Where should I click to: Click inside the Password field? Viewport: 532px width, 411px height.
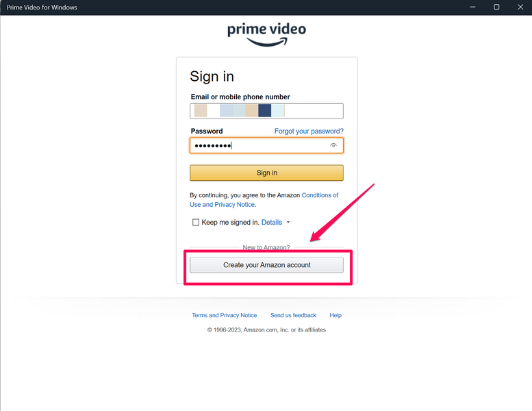pos(266,146)
